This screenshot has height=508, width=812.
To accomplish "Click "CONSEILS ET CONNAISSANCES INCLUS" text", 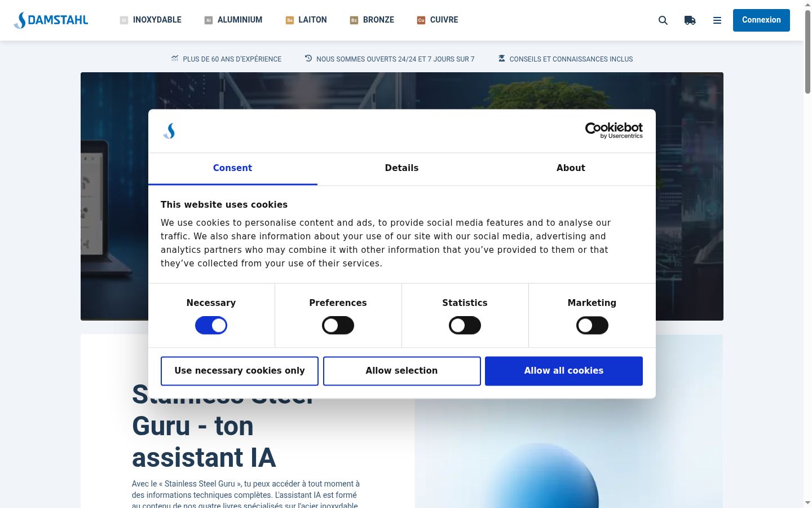I will pyautogui.click(x=571, y=59).
